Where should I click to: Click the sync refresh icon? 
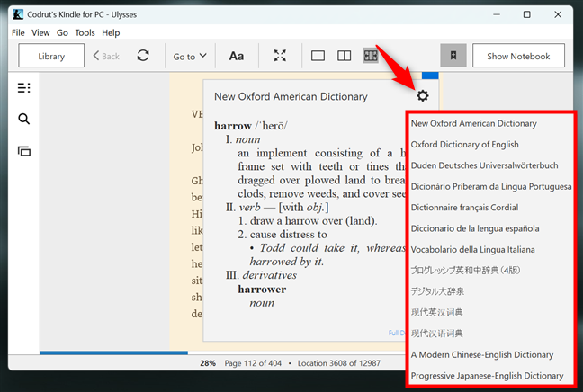[143, 56]
